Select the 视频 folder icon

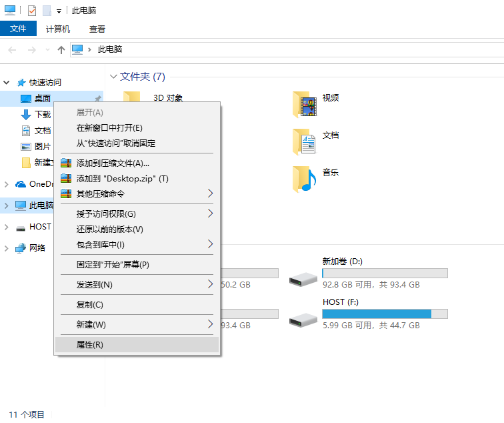tap(305, 105)
